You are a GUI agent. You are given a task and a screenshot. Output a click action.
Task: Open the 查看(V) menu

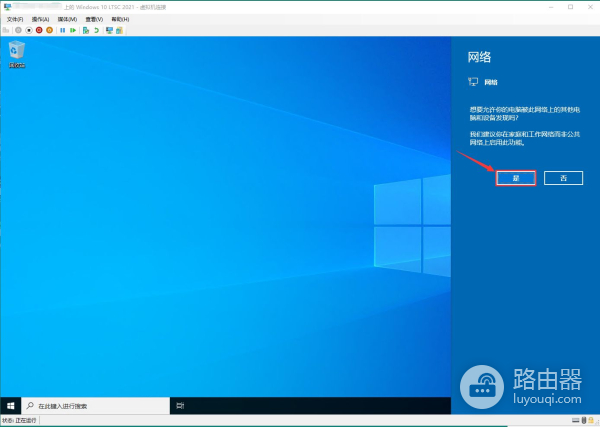tap(94, 19)
